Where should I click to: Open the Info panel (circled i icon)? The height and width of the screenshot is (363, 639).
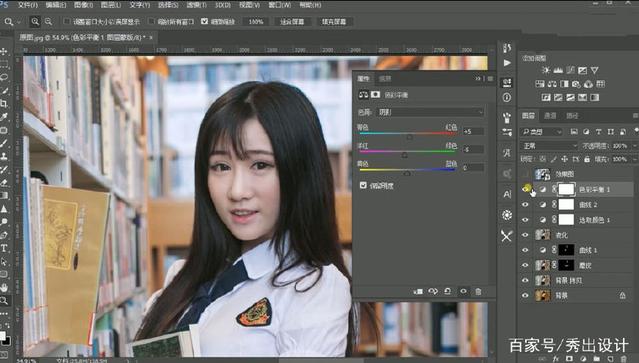507,97
